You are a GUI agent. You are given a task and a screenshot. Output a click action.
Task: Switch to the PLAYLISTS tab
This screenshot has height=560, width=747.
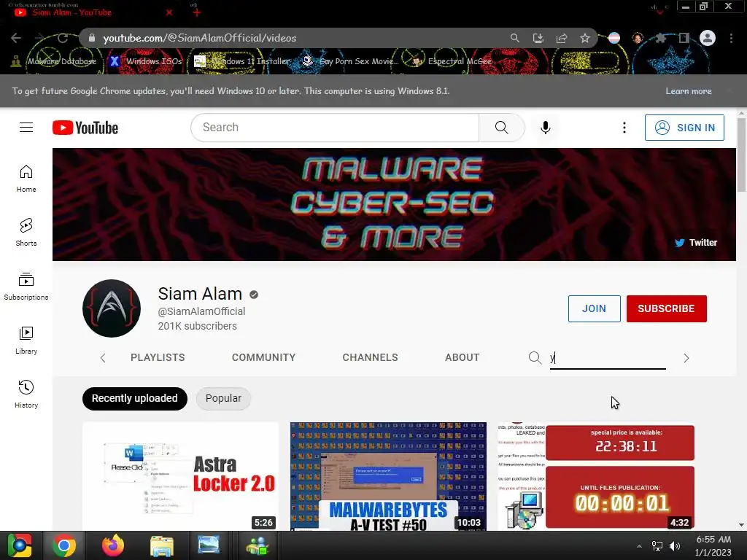(158, 357)
